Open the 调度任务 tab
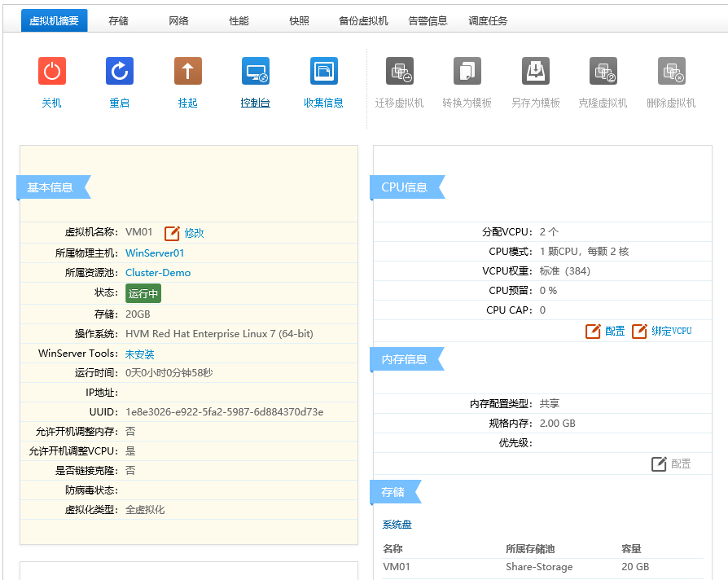The width and height of the screenshot is (728, 580). (488, 21)
